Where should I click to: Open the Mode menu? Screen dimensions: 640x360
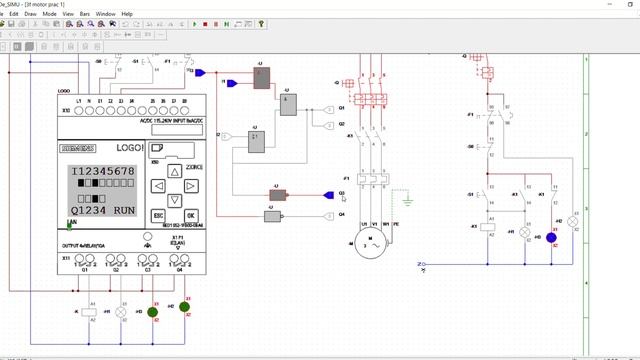tap(49, 14)
